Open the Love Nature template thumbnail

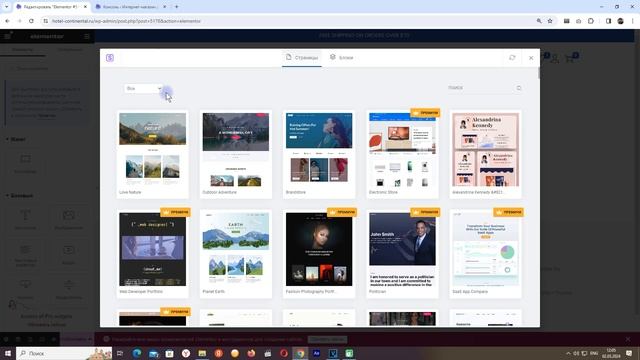click(x=152, y=149)
